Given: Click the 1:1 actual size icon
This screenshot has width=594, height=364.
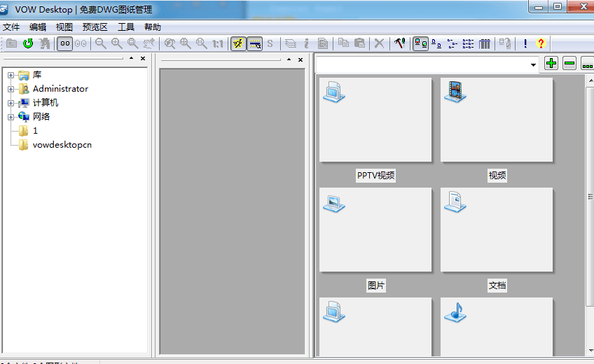Looking at the screenshot, I should (217, 43).
